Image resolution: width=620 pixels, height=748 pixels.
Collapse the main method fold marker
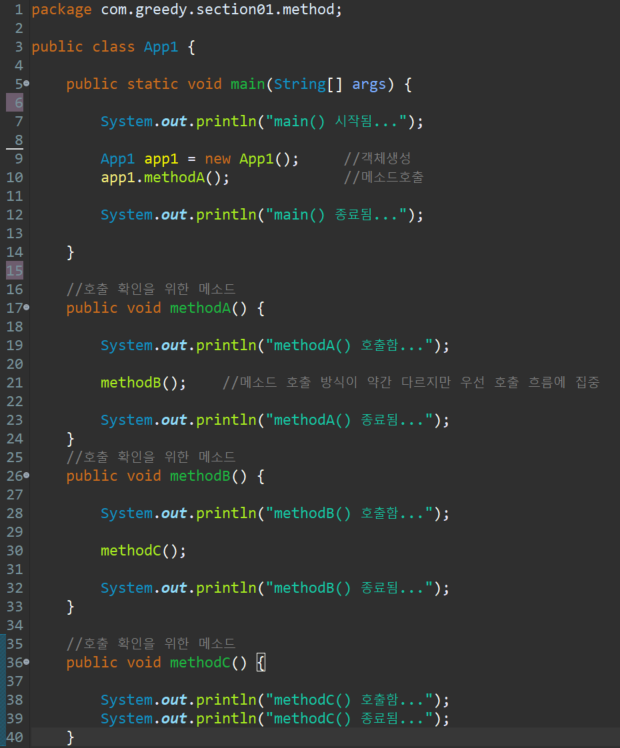point(26,83)
